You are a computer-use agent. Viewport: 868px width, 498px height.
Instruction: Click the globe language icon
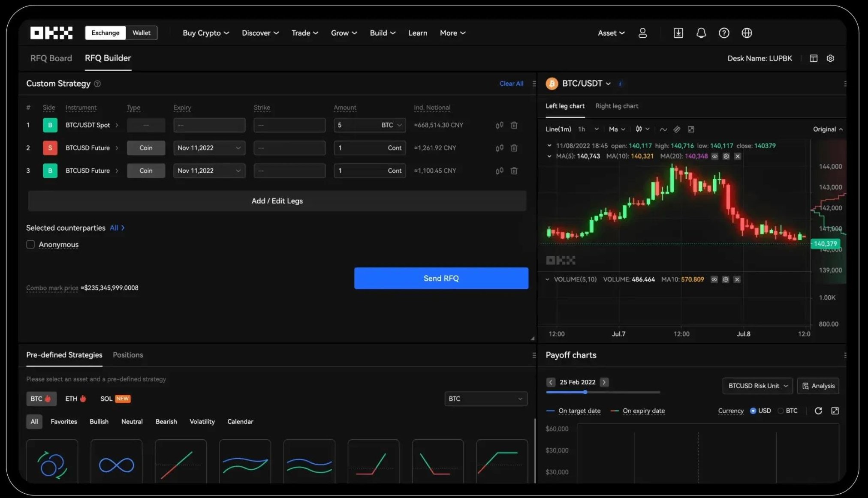[747, 33]
